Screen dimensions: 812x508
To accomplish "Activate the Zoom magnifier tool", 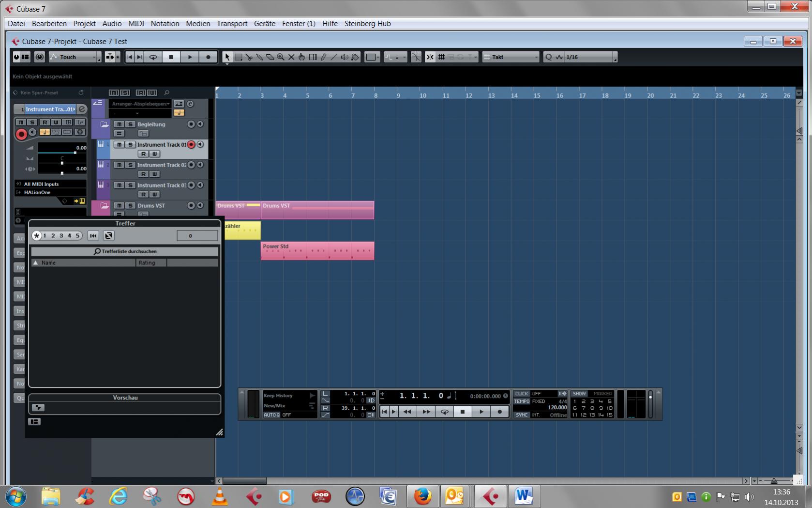I will [281, 57].
